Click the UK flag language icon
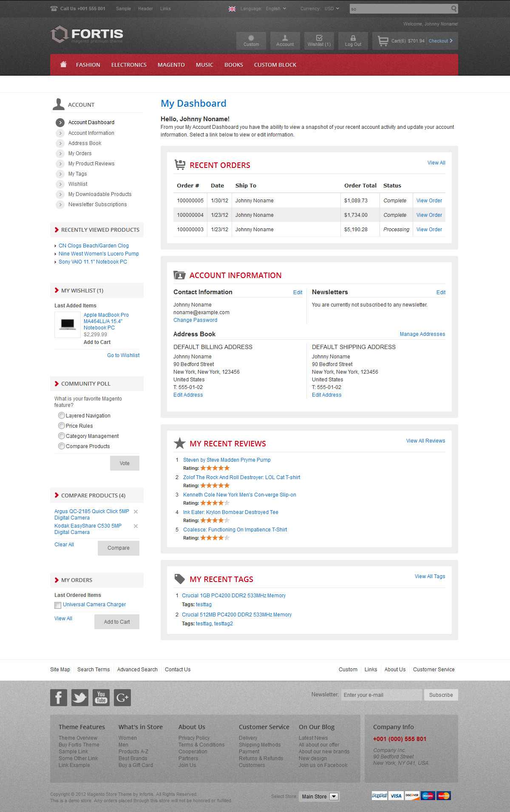Image resolution: width=510 pixels, height=812 pixels. click(x=232, y=9)
